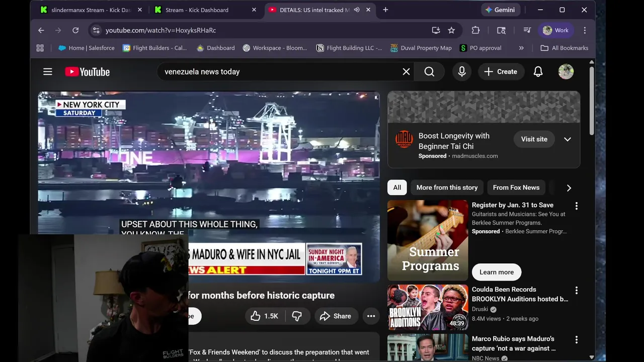Image resolution: width=644 pixels, height=362 pixels.
Task: Close the slindermanxx Stream tab
Action: tap(140, 10)
